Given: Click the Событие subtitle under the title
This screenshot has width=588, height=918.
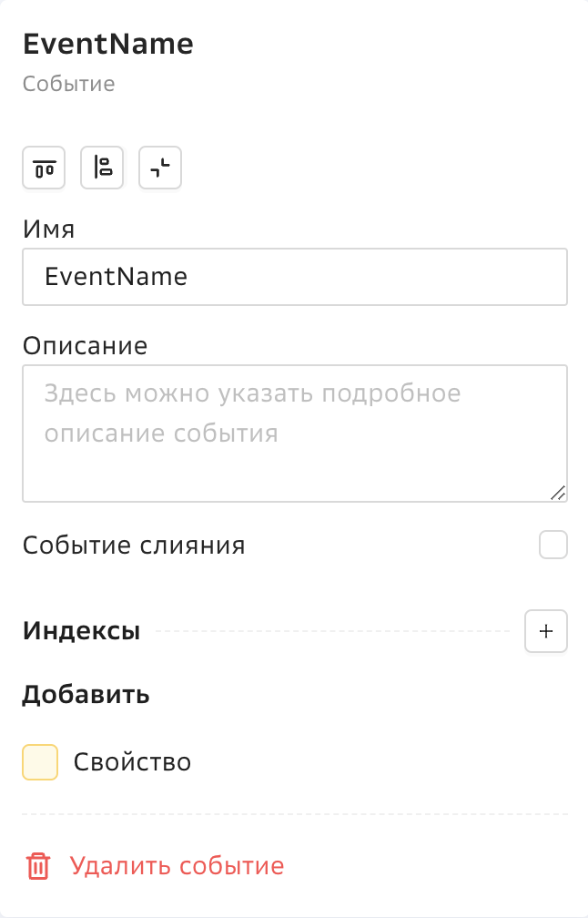Looking at the screenshot, I should point(69,85).
